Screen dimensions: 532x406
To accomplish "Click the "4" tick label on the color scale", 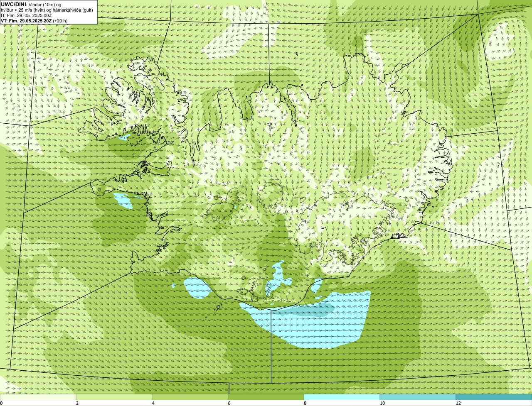I will point(153,403).
